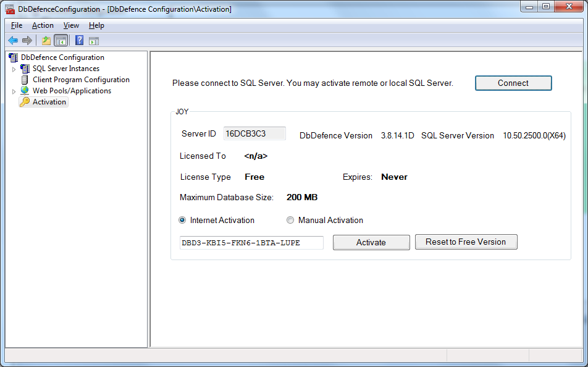Image resolution: width=588 pixels, height=367 pixels.
Task: Open the File menu
Action: [17, 25]
